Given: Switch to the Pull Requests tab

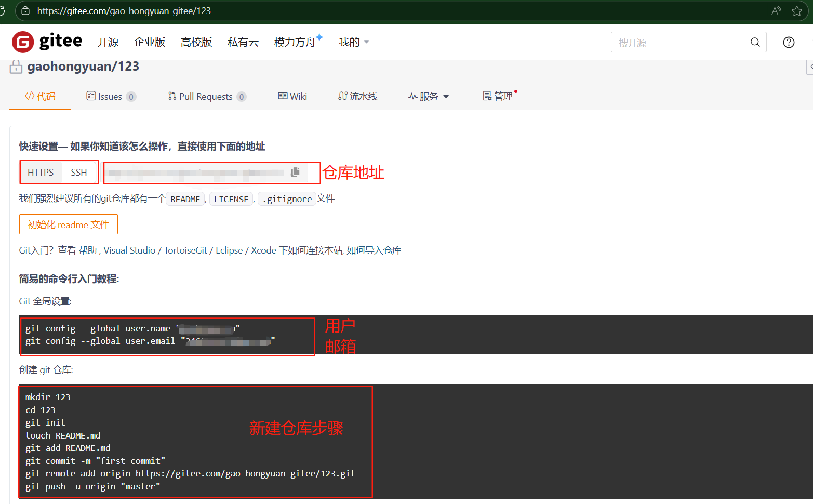Looking at the screenshot, I should pyautogui.click(x=207, y=96).
